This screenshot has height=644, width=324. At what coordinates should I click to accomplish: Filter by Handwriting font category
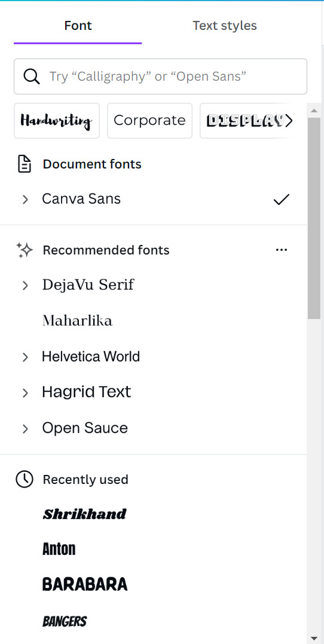[57, 121]
